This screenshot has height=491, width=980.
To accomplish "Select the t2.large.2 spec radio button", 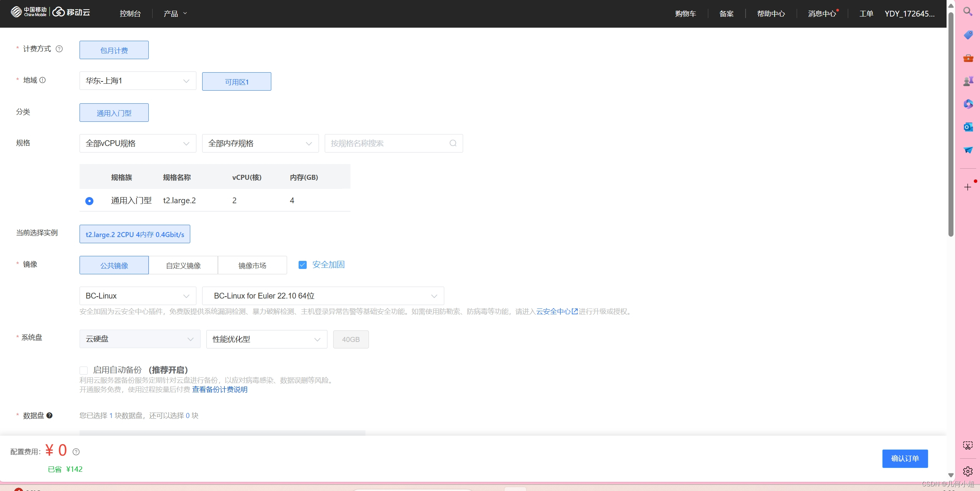I will pos(89,201).
